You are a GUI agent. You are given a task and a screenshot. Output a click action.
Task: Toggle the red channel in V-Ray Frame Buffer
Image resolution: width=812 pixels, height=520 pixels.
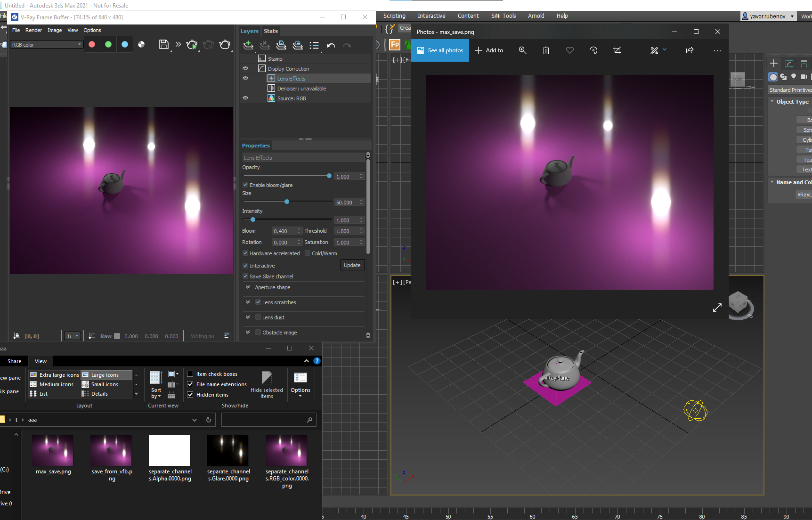[92, 44]
